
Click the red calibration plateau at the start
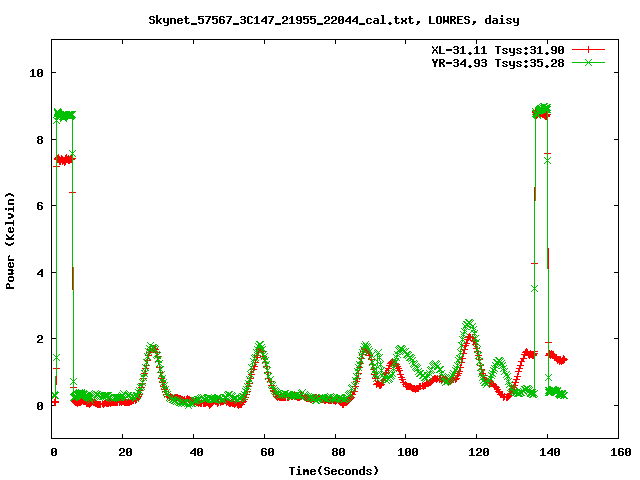pos(64,159)
